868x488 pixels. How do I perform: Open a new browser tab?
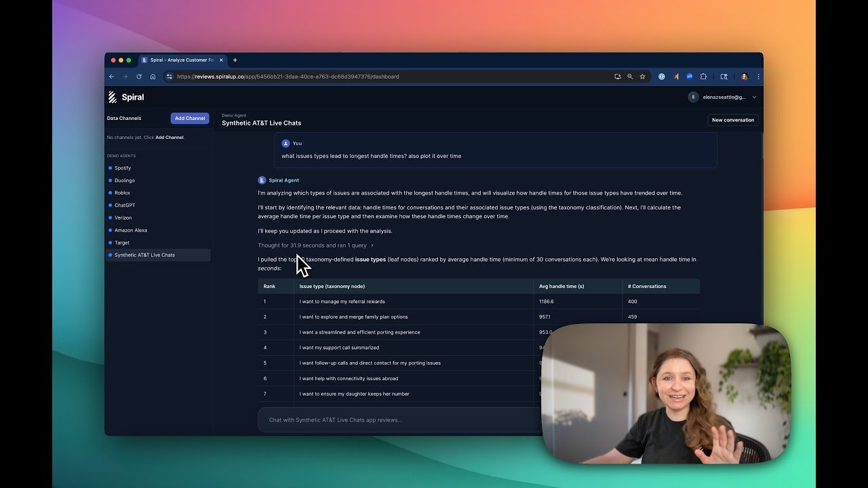tap(235, 60)
